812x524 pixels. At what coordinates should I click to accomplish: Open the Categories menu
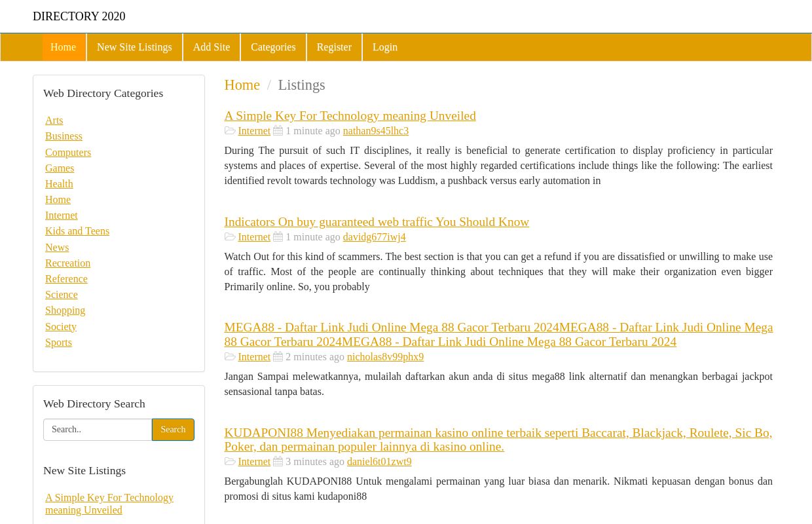pyautogui.click(x=273, y=47)
